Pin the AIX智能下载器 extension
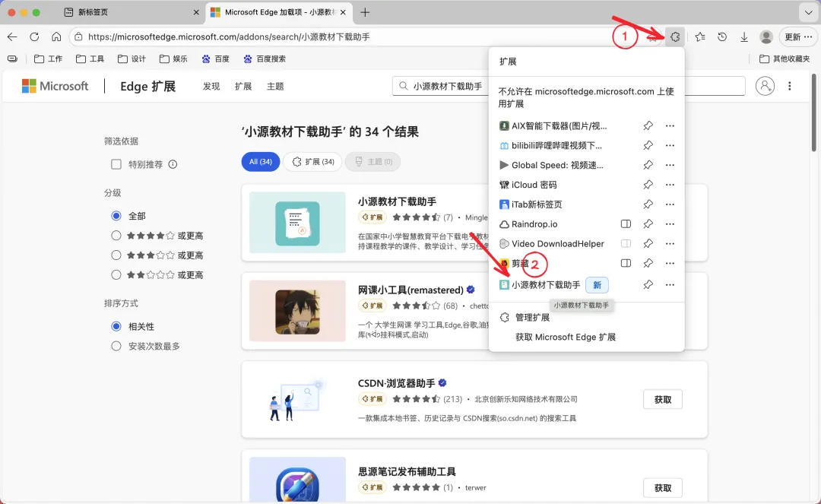 (x=648, y=125)
